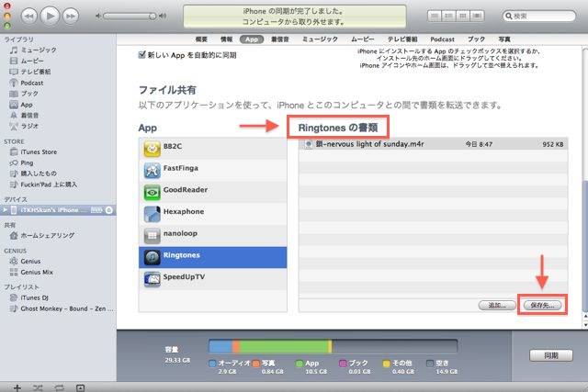Click the オーディオ capacity legend swatch

coord(212,364)
